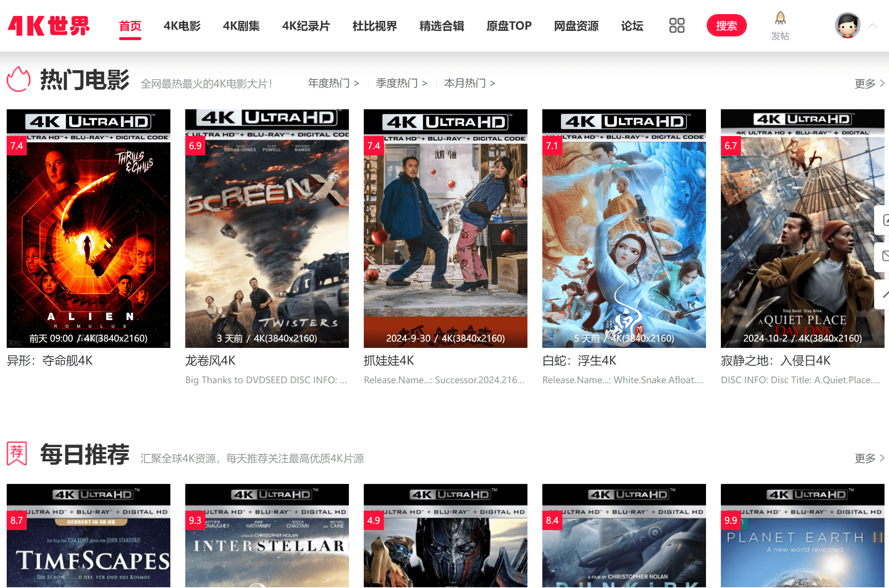The height and width of the screenshot is (588, 889).
Task: Open the 4K电影 menu
Action: 182,26
